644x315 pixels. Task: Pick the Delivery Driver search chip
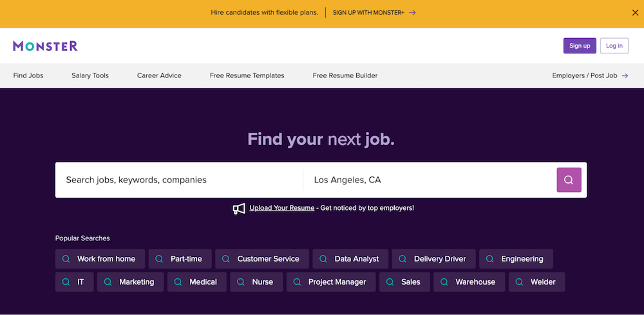click(x=433, y=259)
